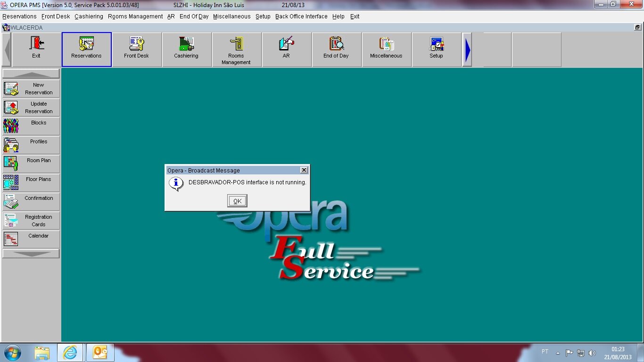
Task: Open the Cashiering toolbar module
Action: click(x=187, y=49)
